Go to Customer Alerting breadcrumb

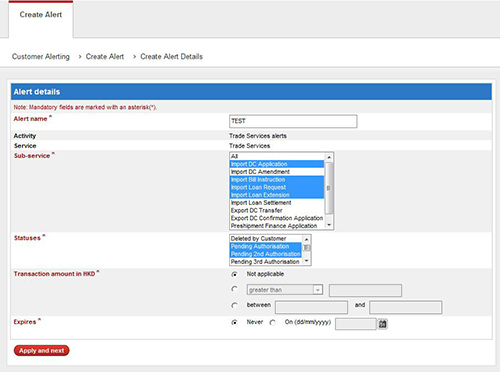[41, 57]
